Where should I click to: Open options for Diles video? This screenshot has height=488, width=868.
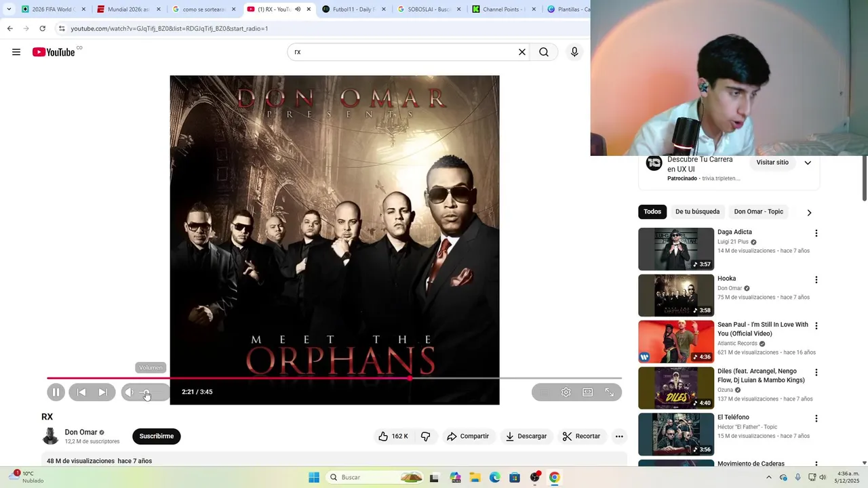point(816,372)
